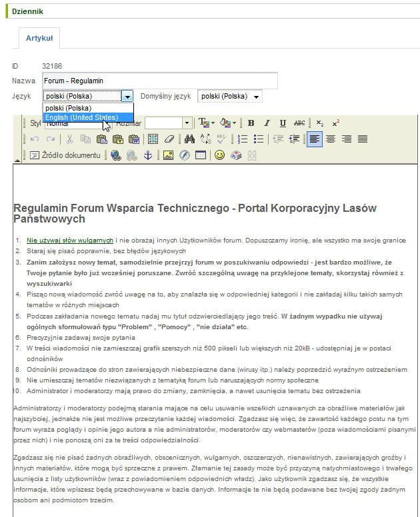Center the text
Screen dimensions: 420x517
pos(331,139)
